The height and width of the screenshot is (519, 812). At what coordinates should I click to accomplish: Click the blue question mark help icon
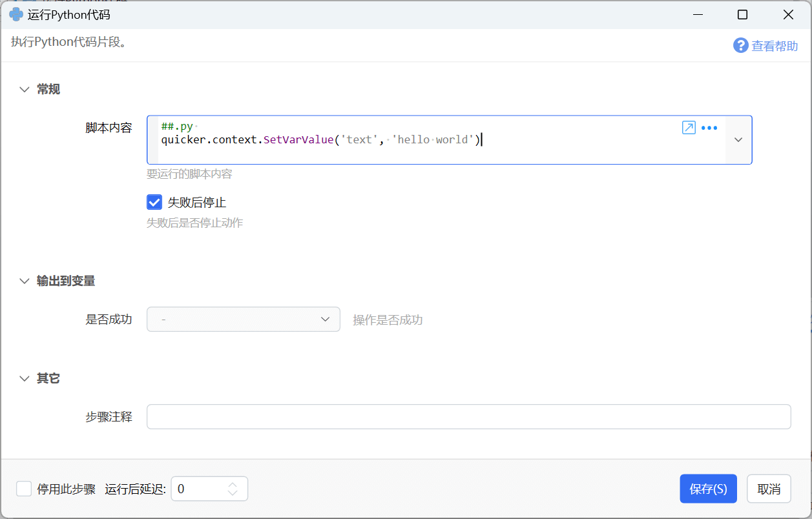tap(740, 45)
